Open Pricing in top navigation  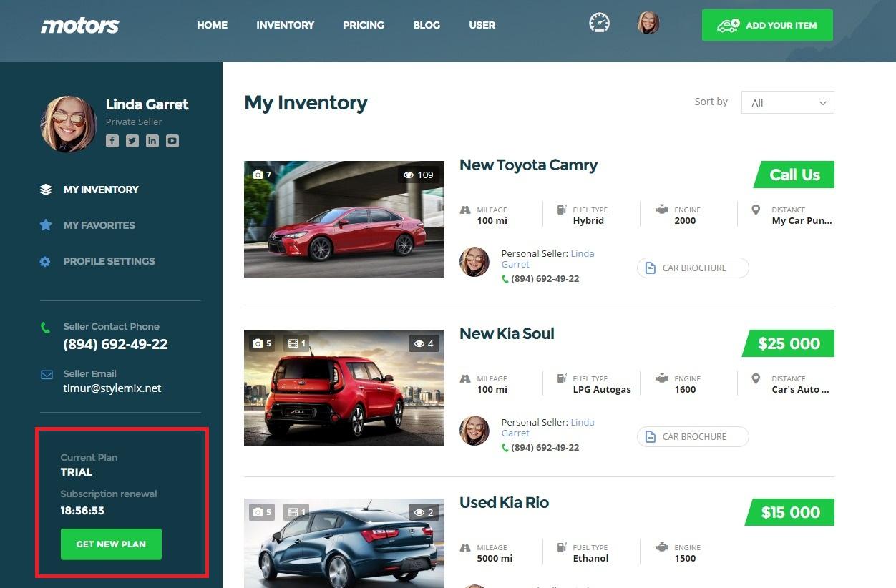pyautogui.click(x=364, y=25)
